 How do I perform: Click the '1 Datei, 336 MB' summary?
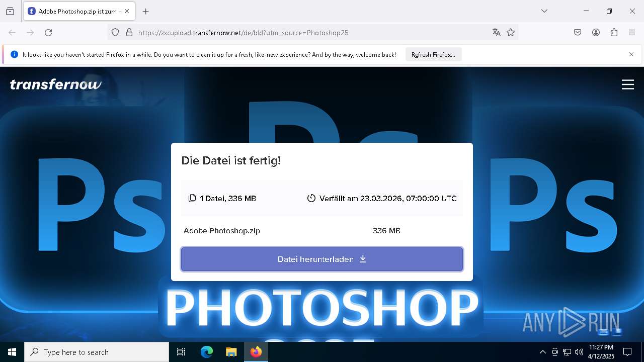222,199
